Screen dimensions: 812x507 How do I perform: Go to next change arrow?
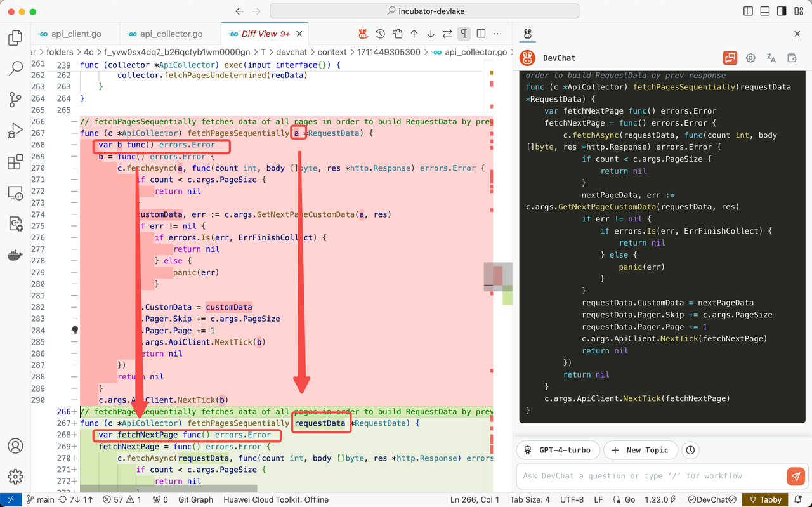(x=431, y=34)
